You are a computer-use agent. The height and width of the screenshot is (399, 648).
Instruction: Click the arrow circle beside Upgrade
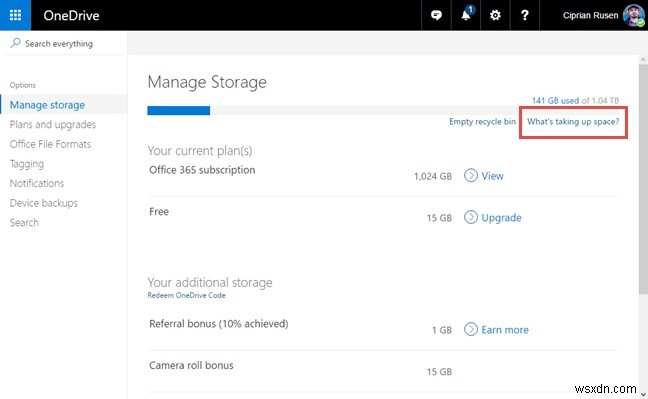click(471, 217)
